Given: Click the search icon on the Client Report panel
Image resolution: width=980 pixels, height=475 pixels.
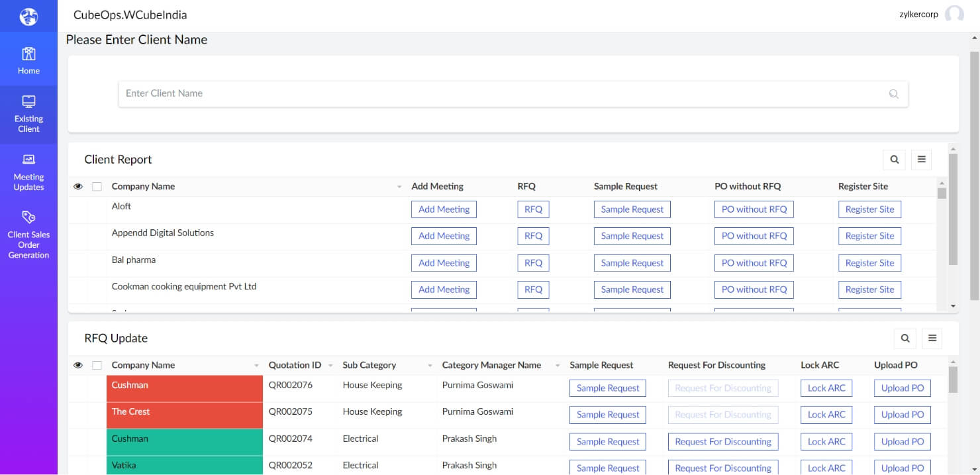Looking at the screenshot, I should (x=894, y=160).
